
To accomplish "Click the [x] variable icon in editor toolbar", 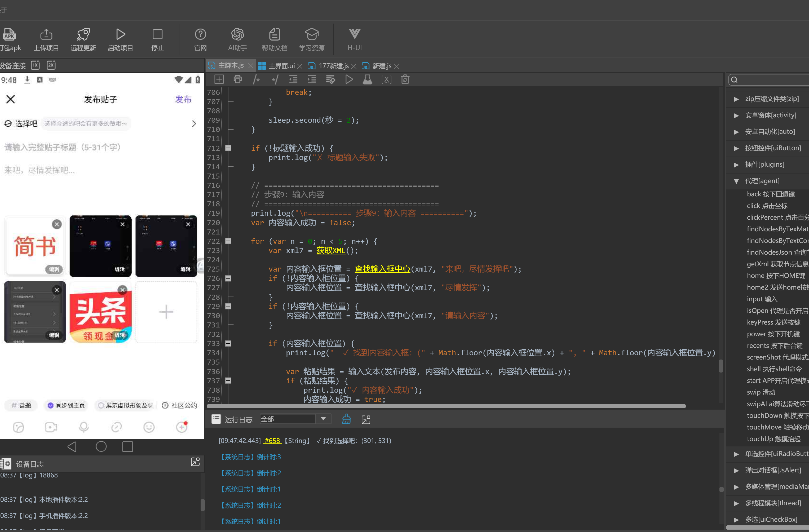I will tap(387, 79).
